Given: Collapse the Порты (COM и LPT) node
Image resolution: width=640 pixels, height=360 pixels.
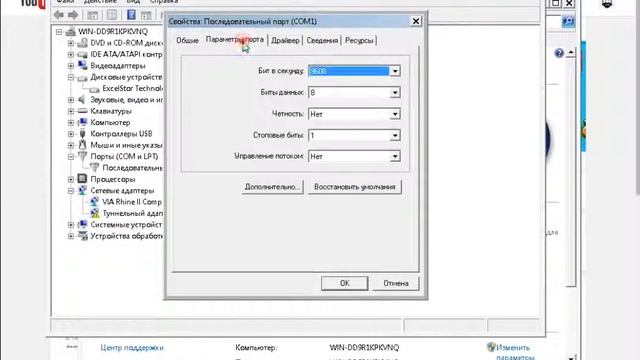Looking at the screenshot, I should [x=71, y=156].
